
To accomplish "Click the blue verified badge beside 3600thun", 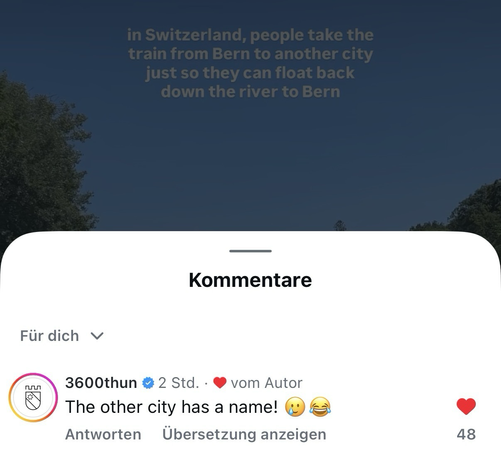I will coord(148,383).
